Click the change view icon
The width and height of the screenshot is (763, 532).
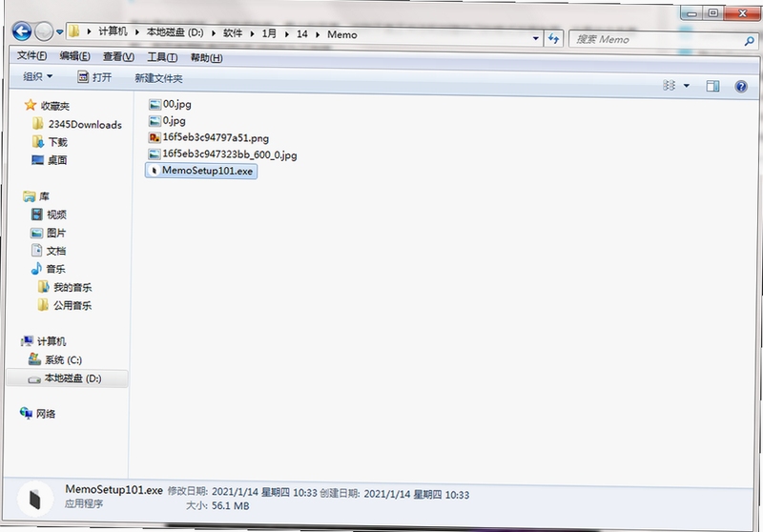click(670, 86)
